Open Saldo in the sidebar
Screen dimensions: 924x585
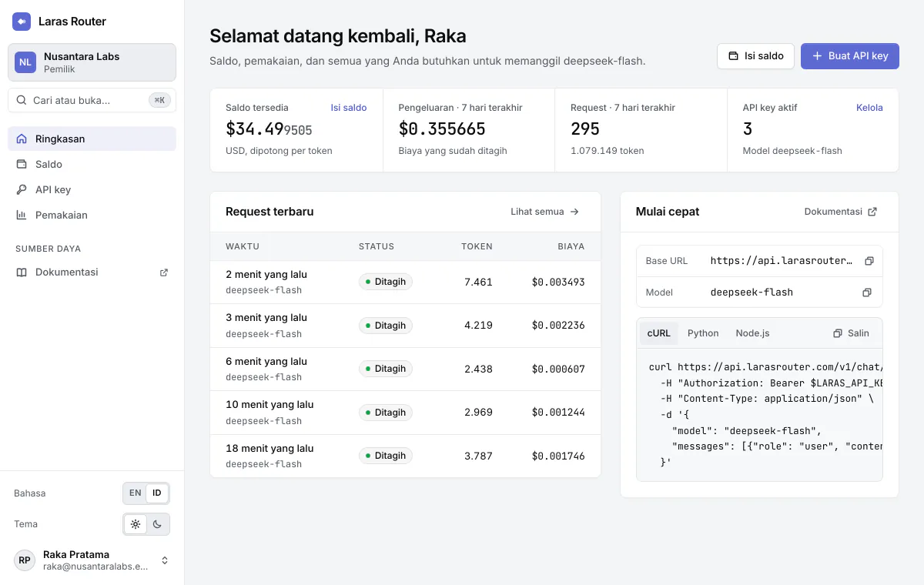click(92, 164)
